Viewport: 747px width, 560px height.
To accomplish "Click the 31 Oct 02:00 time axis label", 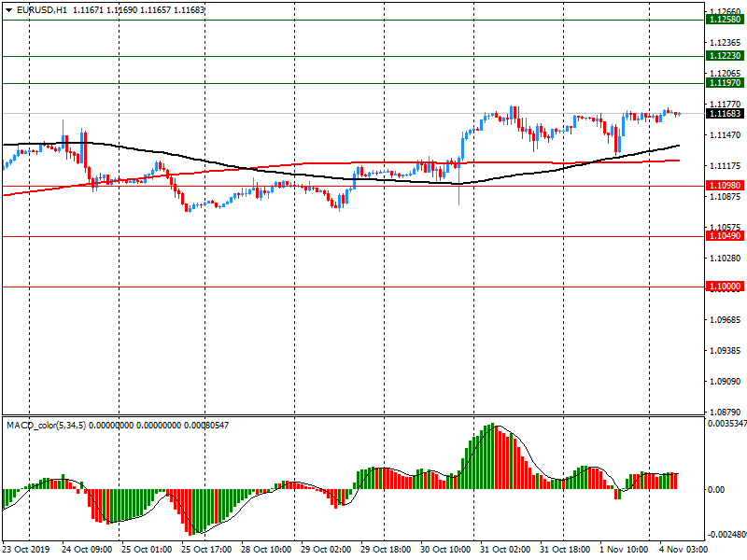I will 503,551.
